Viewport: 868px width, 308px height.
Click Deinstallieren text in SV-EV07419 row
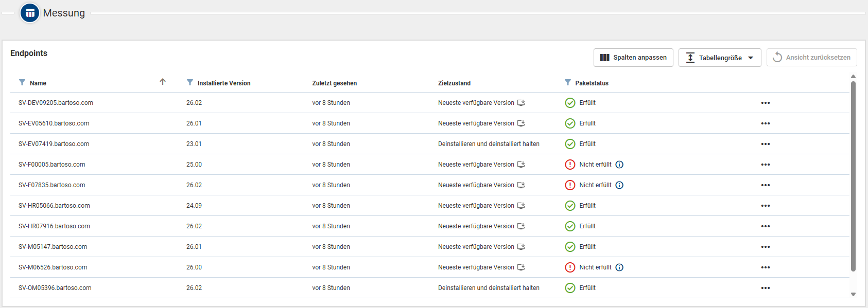pos(489,144)
